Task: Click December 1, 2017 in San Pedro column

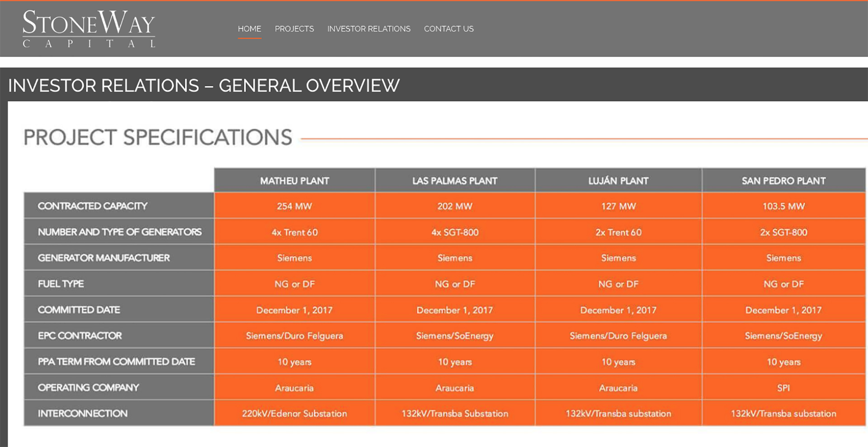Action: coord(784,310)
